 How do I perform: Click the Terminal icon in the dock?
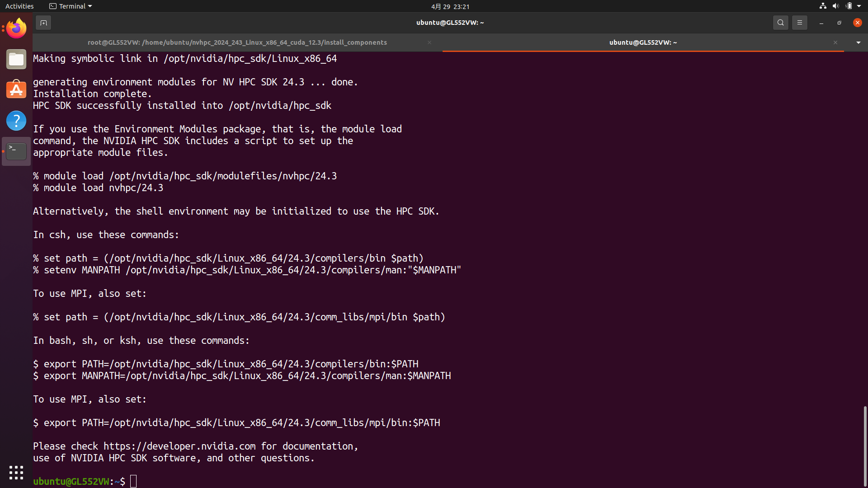(16, 151)
